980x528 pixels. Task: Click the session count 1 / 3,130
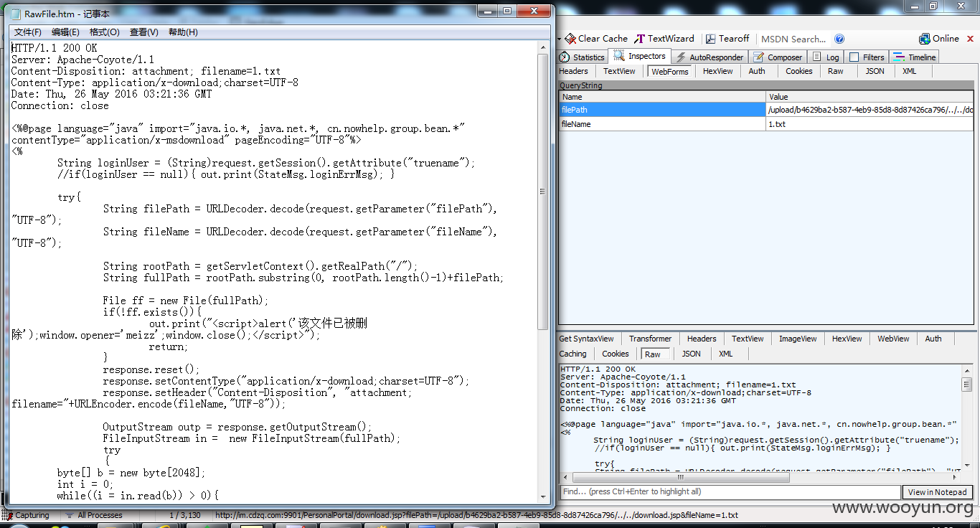click(184, 515)
